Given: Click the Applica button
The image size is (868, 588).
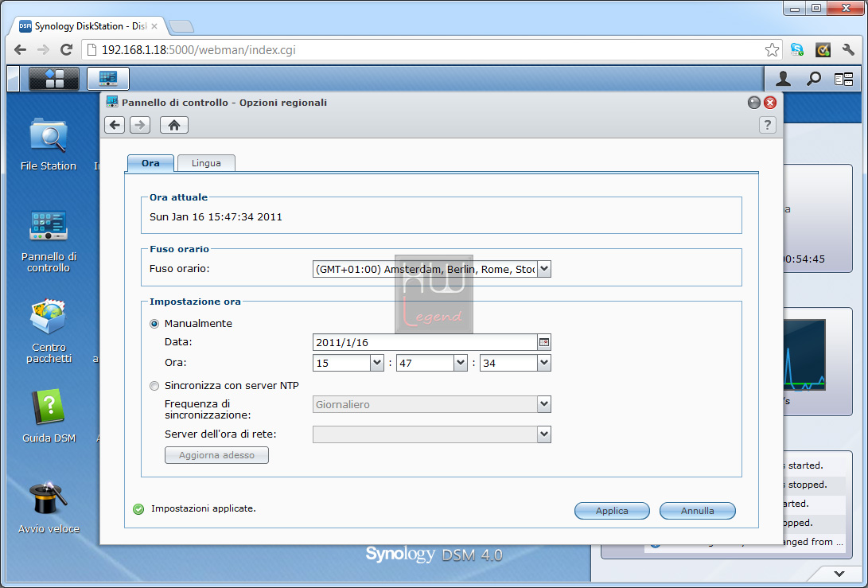Looking at the screenshot, I should pos(612,511).
